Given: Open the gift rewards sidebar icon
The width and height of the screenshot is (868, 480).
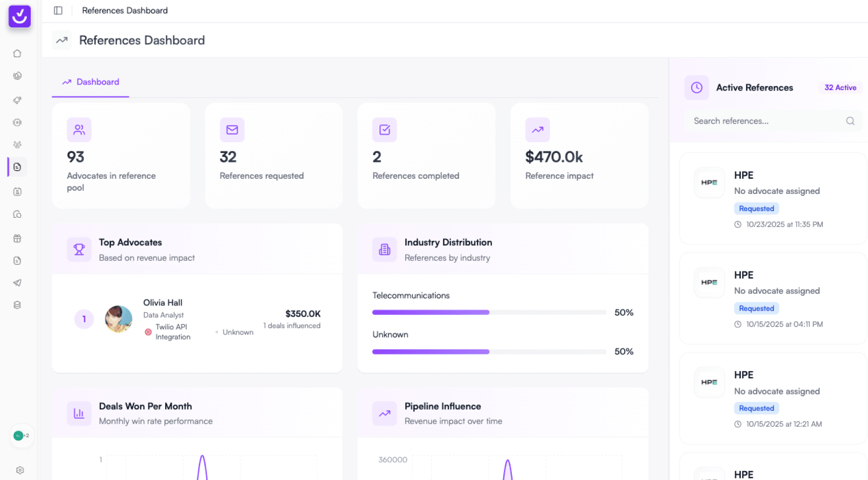Looking at the screenshot, I should click(17, 238).
